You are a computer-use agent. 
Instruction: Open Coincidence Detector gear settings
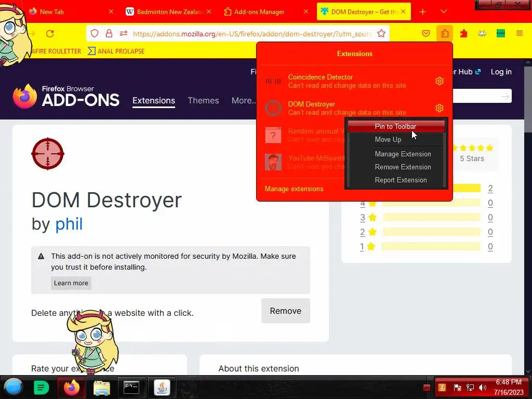(x=440, y=81)
